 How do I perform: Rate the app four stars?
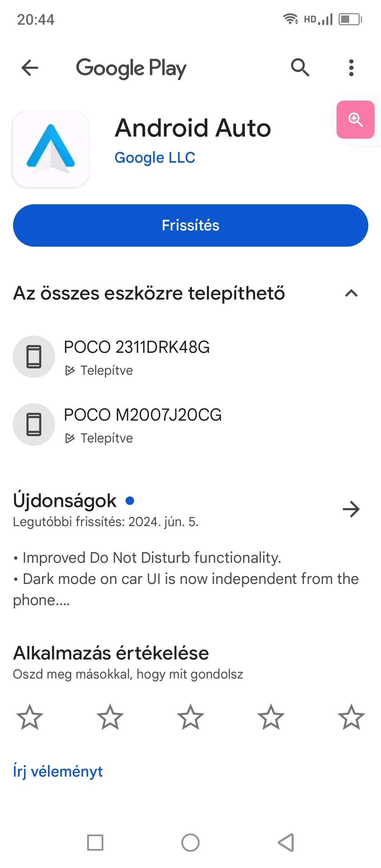coord(271,717)
